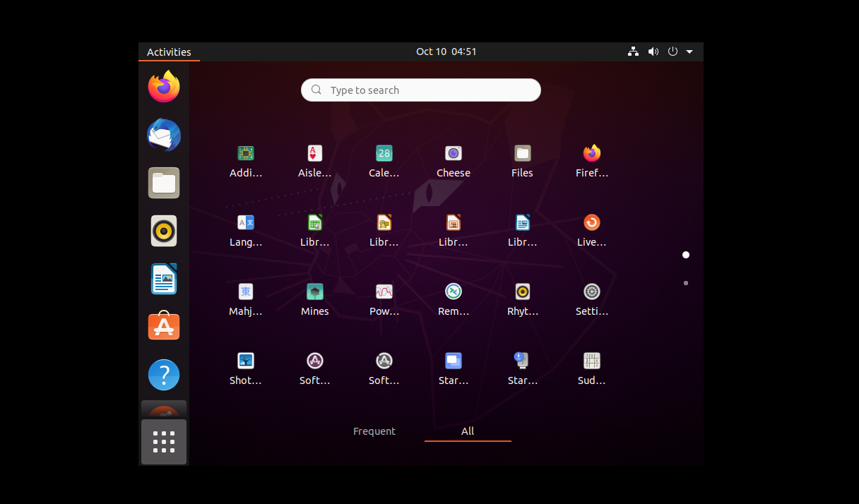
Task: Select the All tab
Action: coord(468,431)
